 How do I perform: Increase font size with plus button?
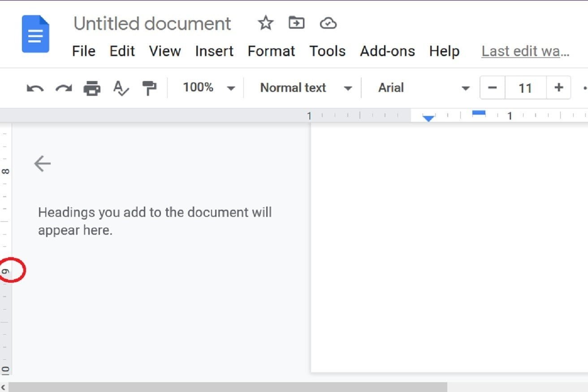click(x=558, y=87)
